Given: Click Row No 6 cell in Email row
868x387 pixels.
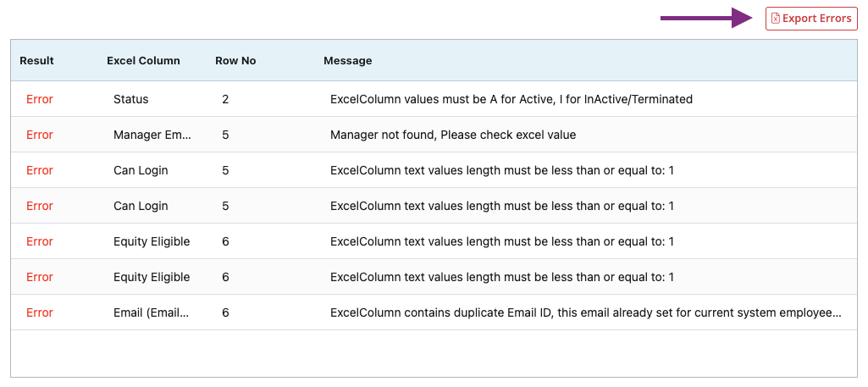Looking at the screenshot, I should (x=225, y=312).
